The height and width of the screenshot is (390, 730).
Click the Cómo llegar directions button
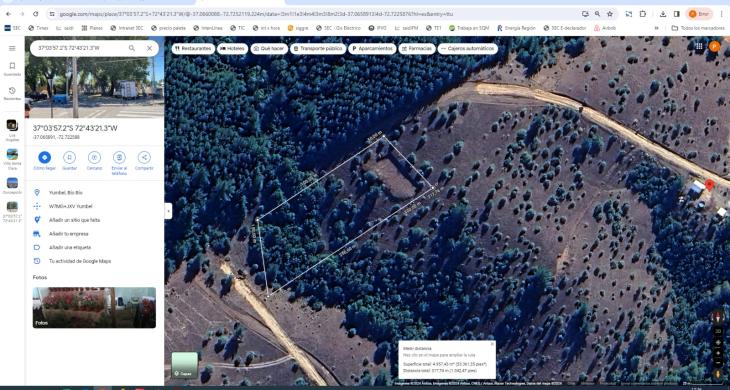[44, 160]
